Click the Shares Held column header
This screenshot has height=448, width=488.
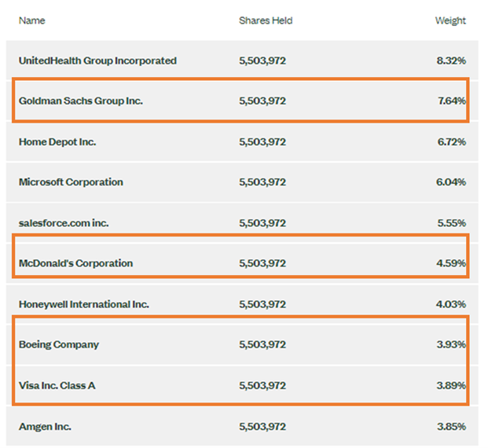(266, 20)
